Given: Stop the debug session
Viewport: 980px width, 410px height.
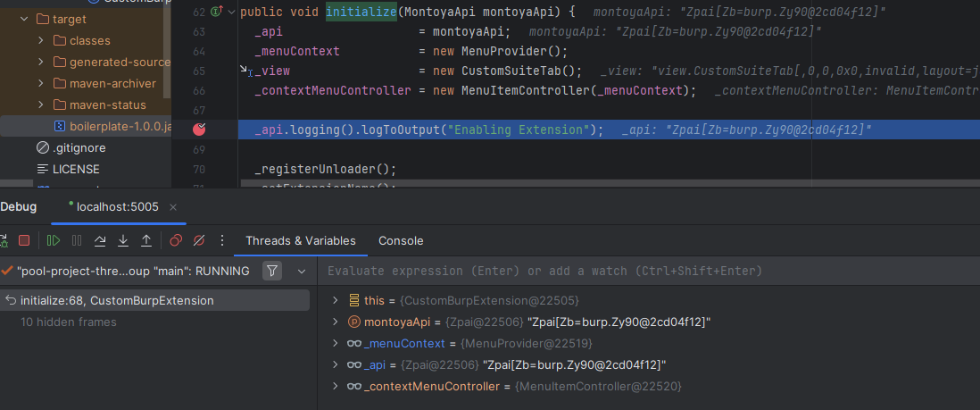Looking at the screenshot, I should (x=24, y=240).
